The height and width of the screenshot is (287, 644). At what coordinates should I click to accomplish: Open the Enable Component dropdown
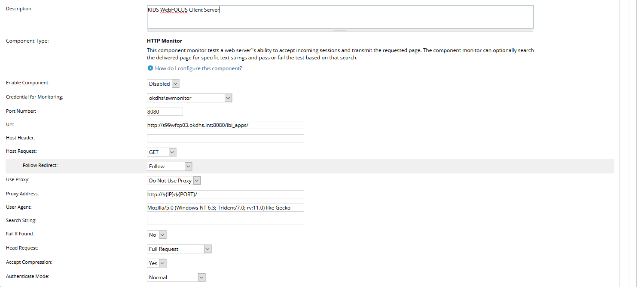(x=163, y=84)
